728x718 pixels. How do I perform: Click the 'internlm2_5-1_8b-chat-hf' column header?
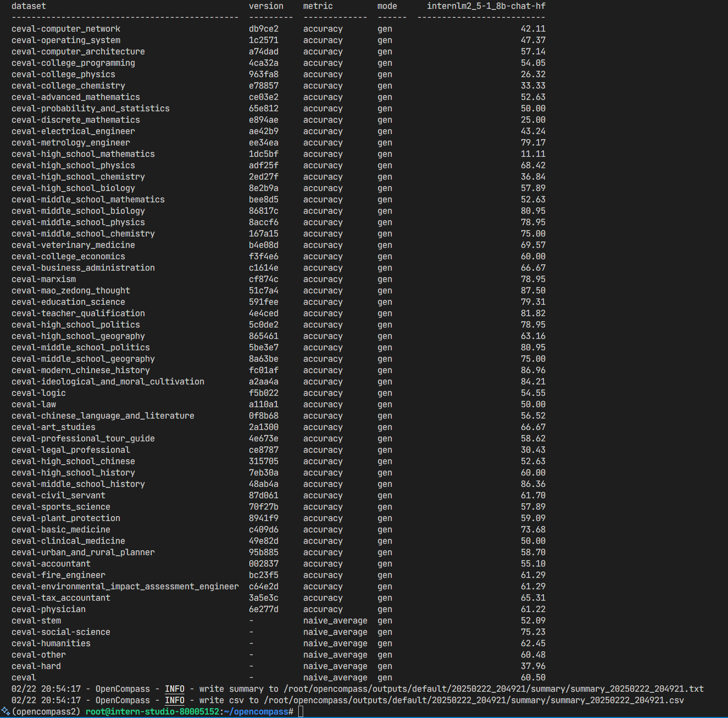pyautogui.click(x=486, y=6)
